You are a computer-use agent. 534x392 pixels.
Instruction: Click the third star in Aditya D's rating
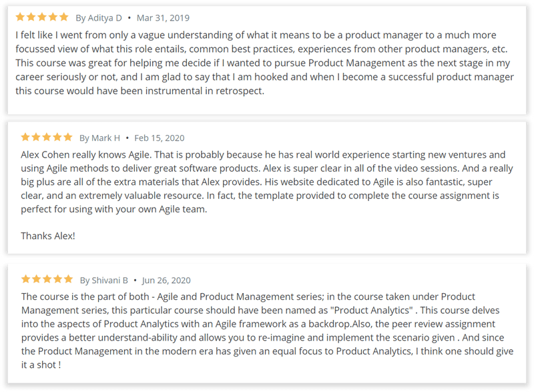point(42,17)
